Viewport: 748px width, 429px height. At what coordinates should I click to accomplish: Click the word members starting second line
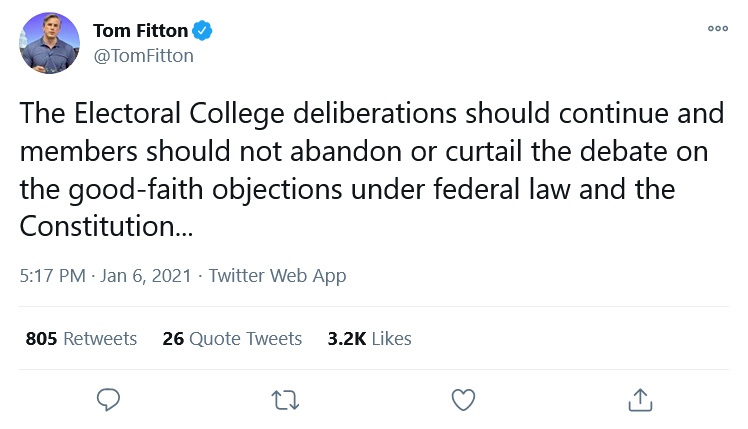(x=79, y=151)
